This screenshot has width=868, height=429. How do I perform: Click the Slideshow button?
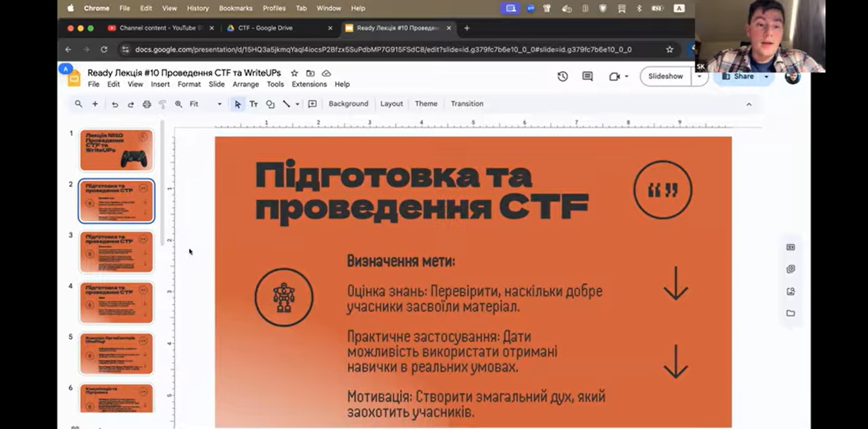(x=665, y=76)
